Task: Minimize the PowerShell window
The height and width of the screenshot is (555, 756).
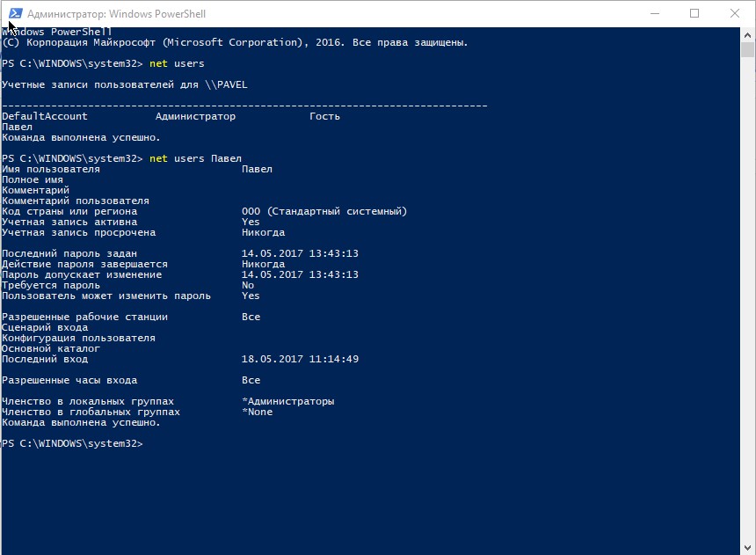Action: (x=654, y=14)
